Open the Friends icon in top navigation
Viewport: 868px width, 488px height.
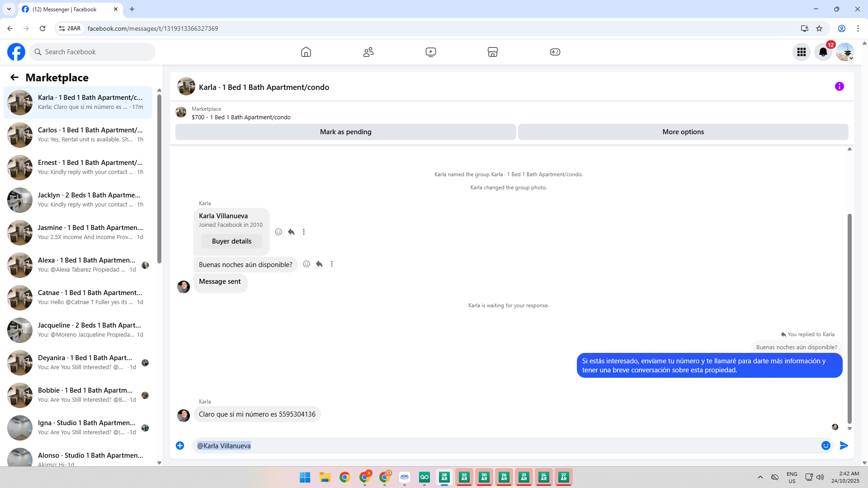(368, 52)
